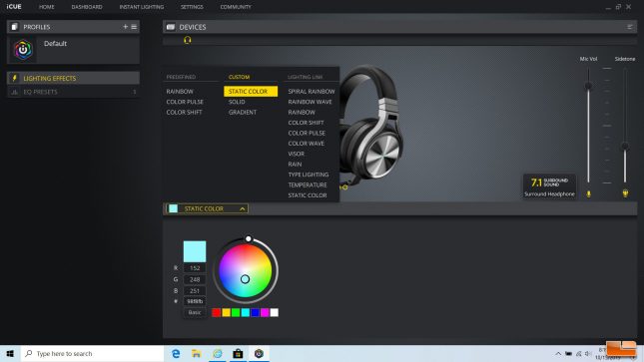Open iCUE app in taskbar
The height and width of the screenshot is (362, 644).
259,353
